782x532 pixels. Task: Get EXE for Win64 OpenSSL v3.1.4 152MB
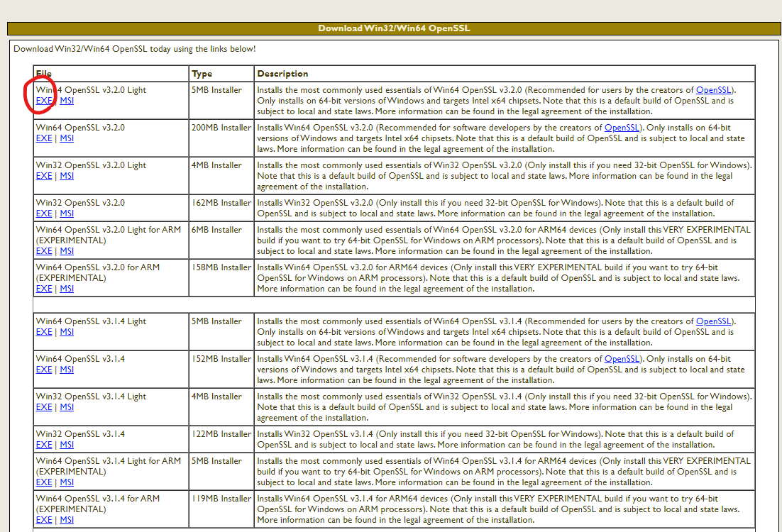44,370
